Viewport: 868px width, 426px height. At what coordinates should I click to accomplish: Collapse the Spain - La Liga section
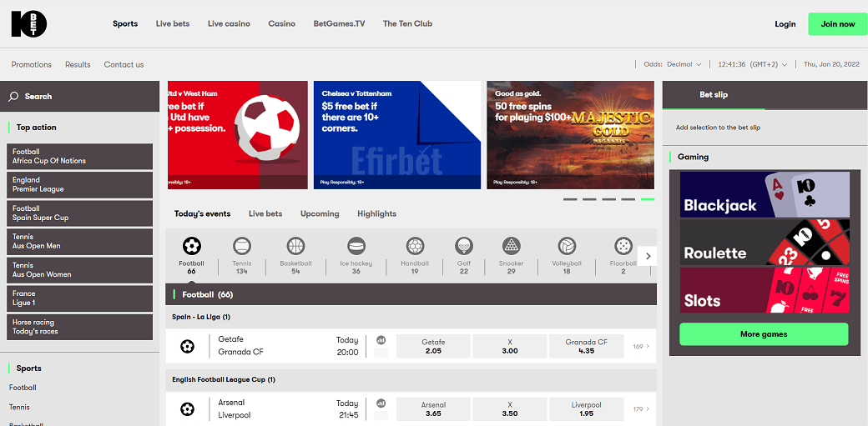(411, 317)
